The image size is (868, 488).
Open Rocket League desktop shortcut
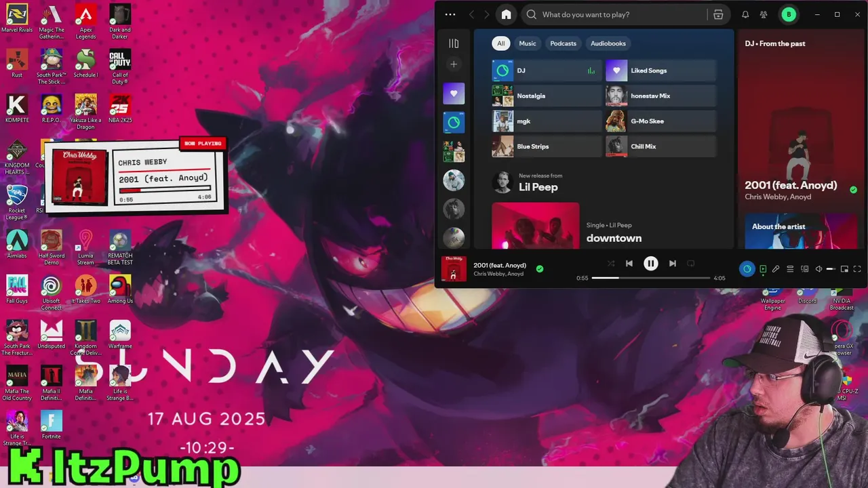pos(17,202)
